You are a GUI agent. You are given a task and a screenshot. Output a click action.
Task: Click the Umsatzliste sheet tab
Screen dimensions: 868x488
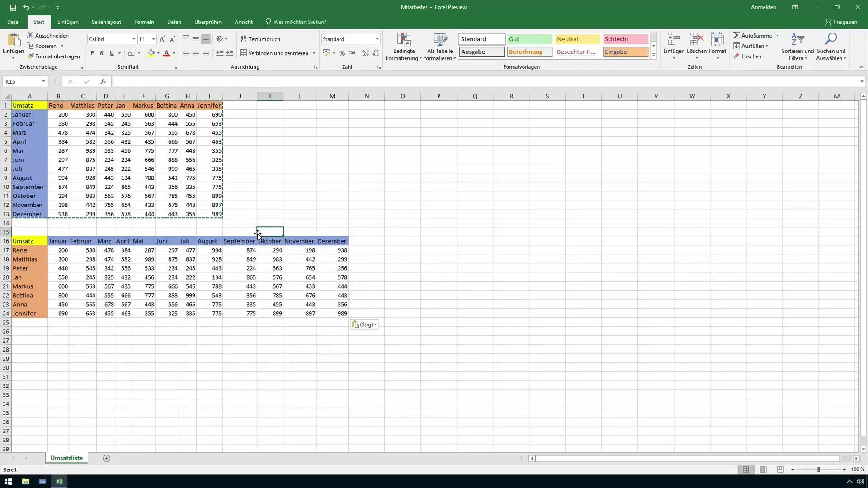pos(67,458)
